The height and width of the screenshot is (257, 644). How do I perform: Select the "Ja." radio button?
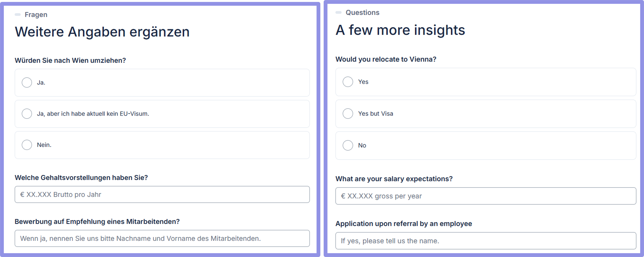click(27, 82)
